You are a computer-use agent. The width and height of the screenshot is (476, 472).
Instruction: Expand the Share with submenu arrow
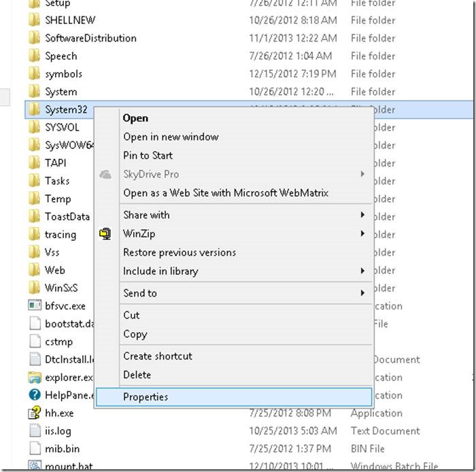(x=362, y=215)
